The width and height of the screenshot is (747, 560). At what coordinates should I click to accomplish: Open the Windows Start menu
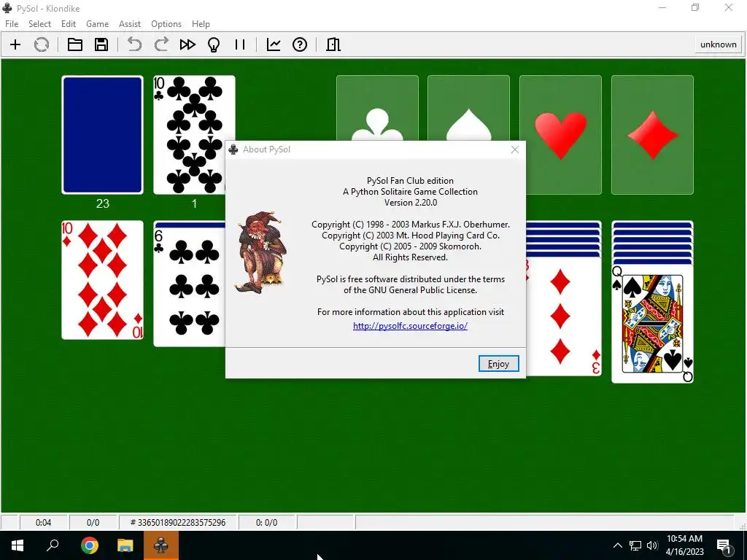[x=18, y=545]
